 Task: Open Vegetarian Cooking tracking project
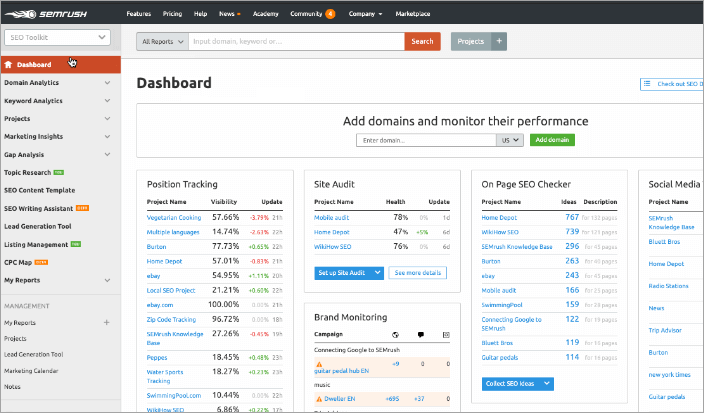tap(174, 218)
